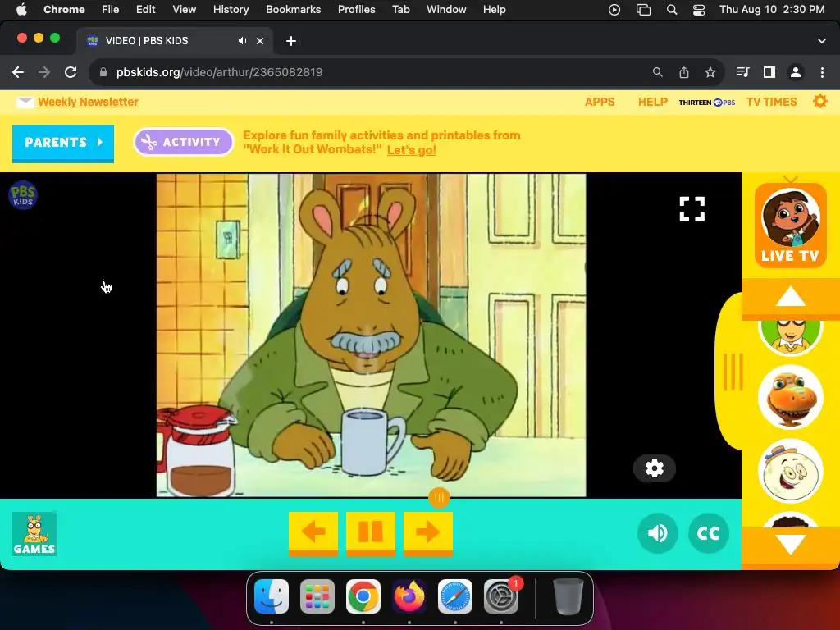840x630 pixels.
Task: Open the History menu
Action: tap(231, 9)
